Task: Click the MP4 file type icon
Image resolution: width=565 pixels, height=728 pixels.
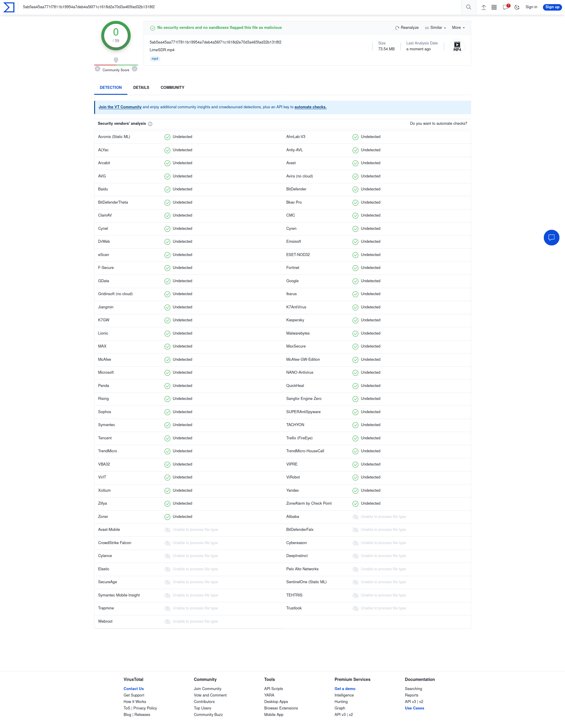Action: click(x=457, y=46)
